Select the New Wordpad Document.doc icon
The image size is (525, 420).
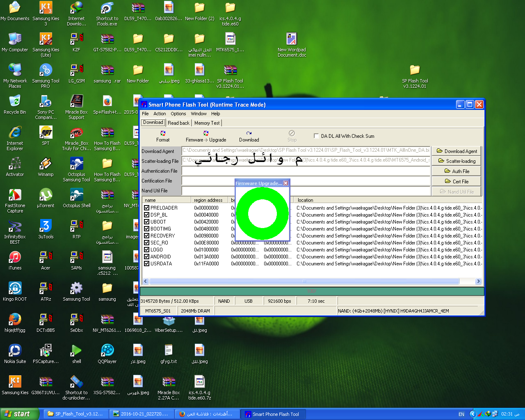click(x=292, y=45)
